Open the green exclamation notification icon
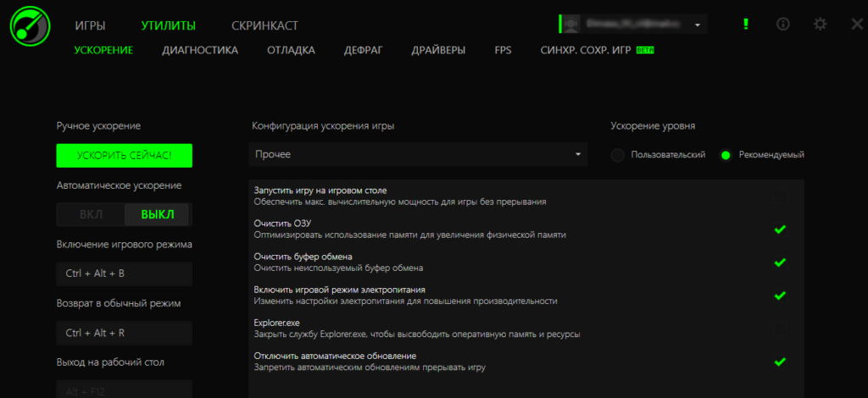The width and height of the screenshot is (868, 398). [x=746, y=25]
